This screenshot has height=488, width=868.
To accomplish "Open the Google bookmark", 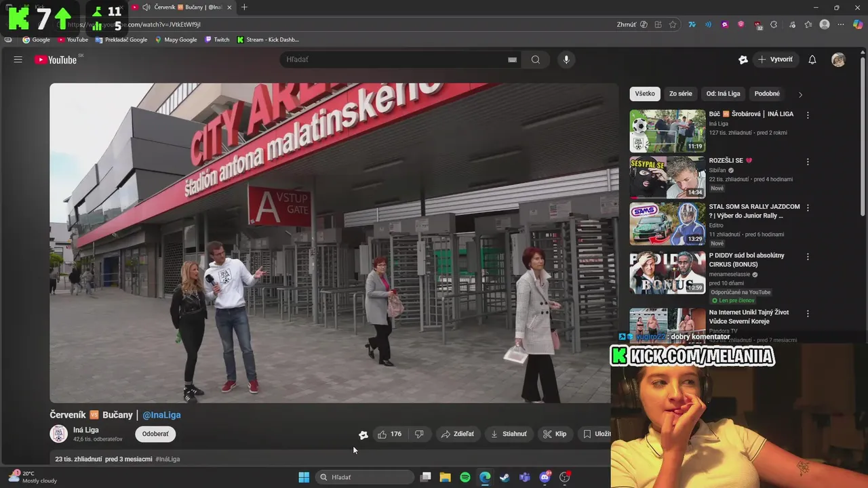I will coord(37,40).
